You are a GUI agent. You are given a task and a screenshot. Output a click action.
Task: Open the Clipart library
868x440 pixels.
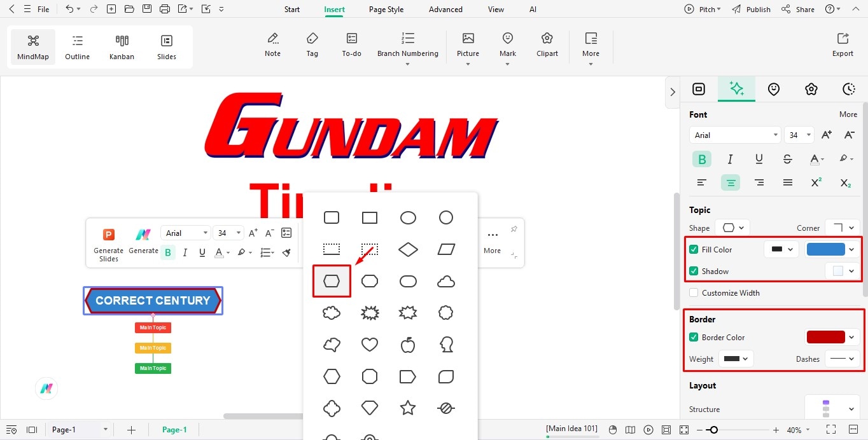(547, 45)
